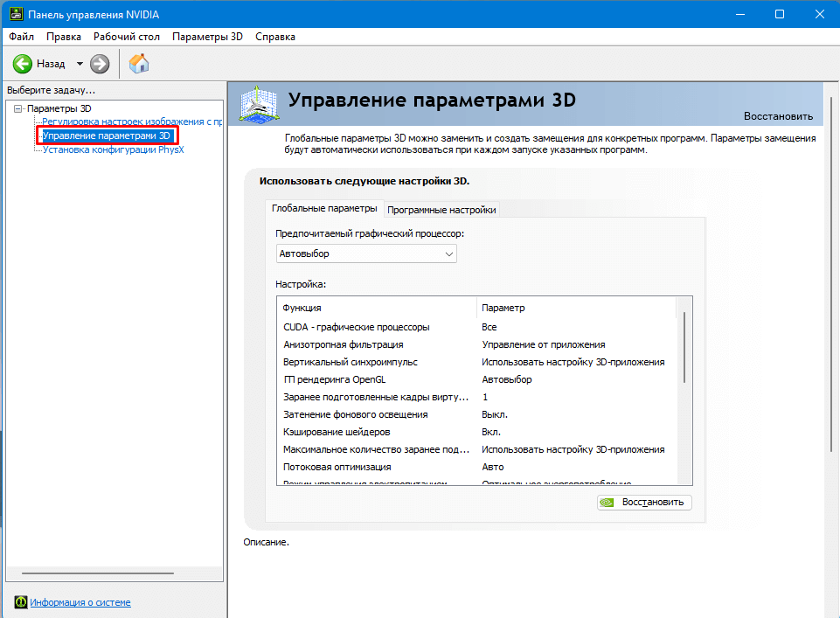Click the Восстановить button below settings list
Viewport: 840px width, 618px height.
(644, 503)
